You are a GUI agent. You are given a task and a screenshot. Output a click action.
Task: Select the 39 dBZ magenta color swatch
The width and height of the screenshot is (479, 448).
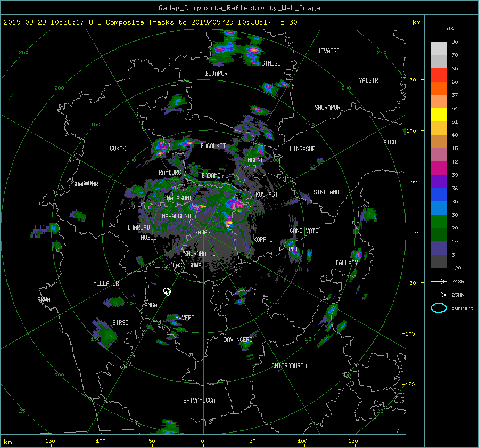(439, 168)
